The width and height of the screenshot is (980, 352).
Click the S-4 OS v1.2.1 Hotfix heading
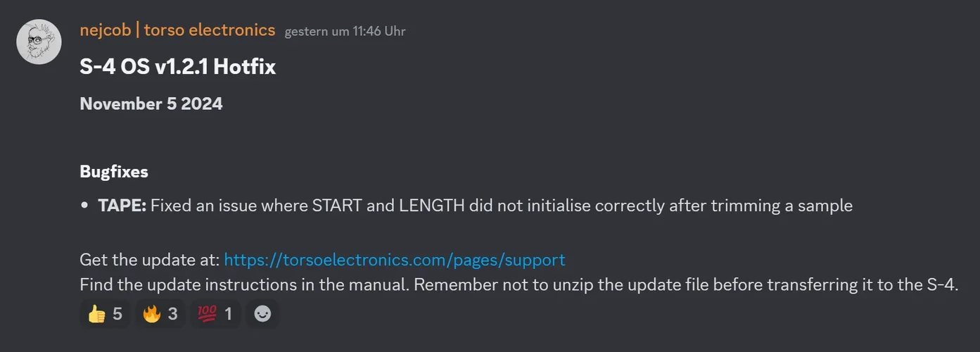pos(177,68)
